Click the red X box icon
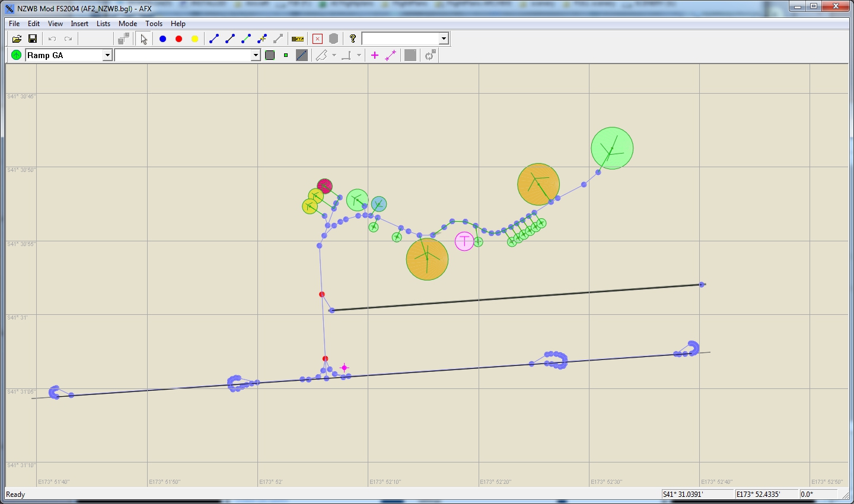This screenshot has height=504, width=854. click(x=317, y=39)
